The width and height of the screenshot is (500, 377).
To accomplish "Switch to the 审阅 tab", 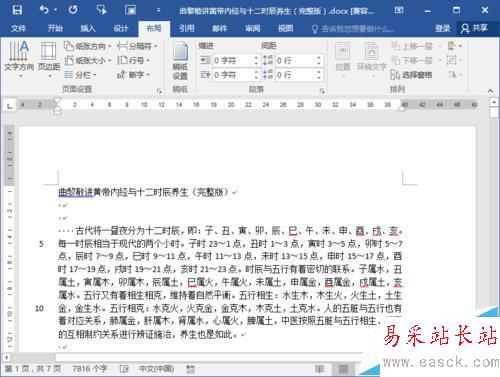I will pos(253,29).
